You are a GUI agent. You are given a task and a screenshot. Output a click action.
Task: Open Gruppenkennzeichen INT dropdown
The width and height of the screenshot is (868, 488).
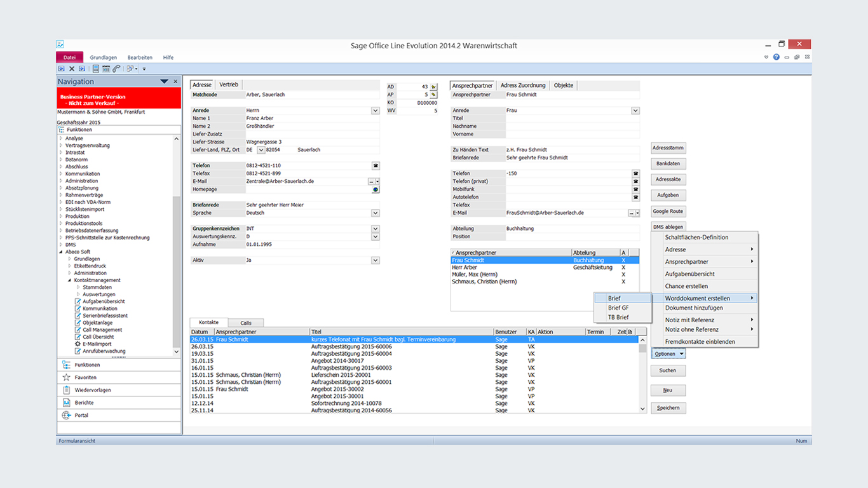click(376, 229)
